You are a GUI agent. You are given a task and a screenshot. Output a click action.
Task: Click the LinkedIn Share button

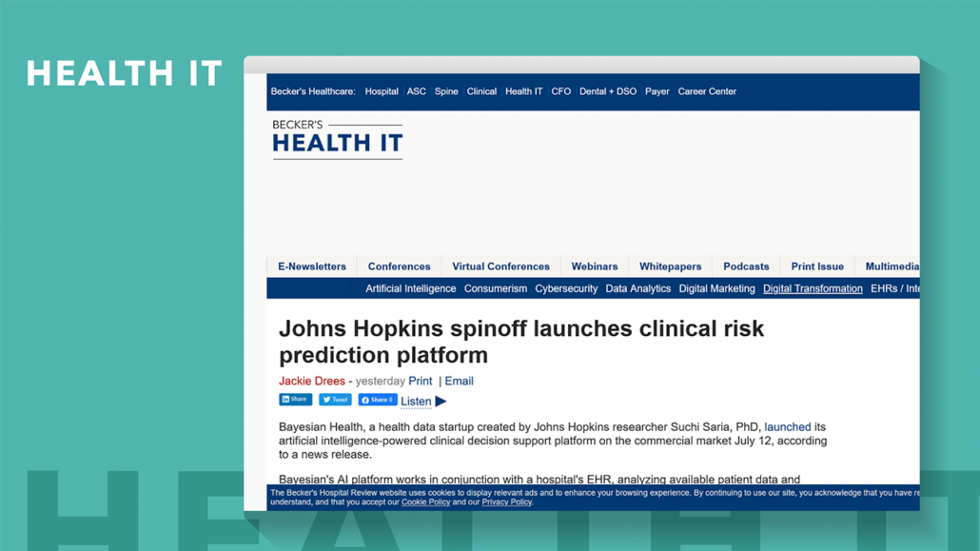(x=295, y=400)
